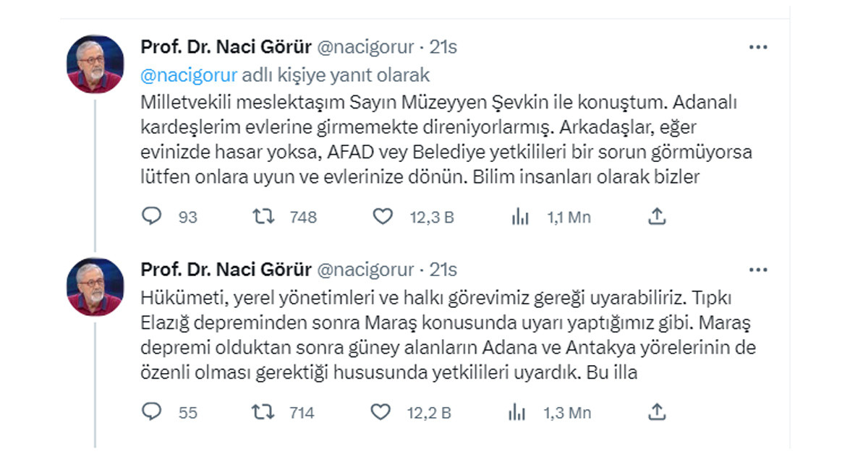Open more options menu on first tweet

(x=757, y=48)
